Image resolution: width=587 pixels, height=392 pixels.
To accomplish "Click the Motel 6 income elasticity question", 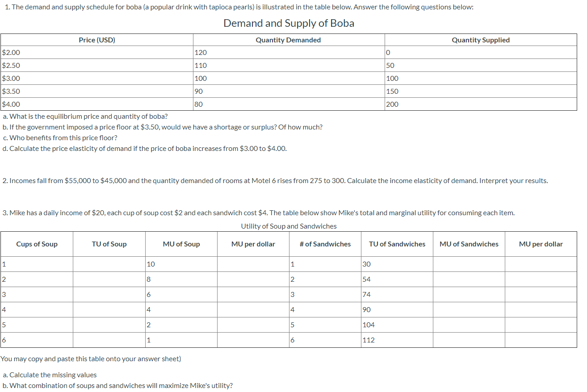I will click(x=275, y=181).
